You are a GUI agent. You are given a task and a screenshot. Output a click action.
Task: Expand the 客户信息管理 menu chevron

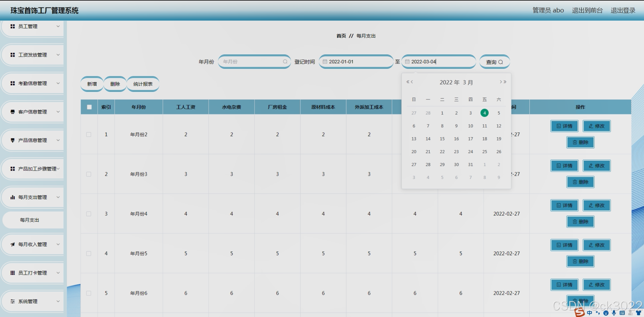[58, 112]
